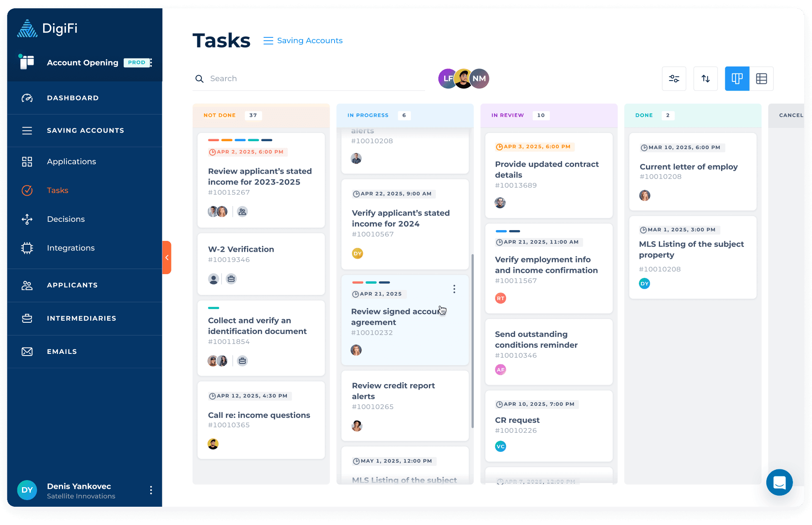This screenshot has height=525, width=812.
Task: Click the In Progress column header
Action: tap(405, 115)
